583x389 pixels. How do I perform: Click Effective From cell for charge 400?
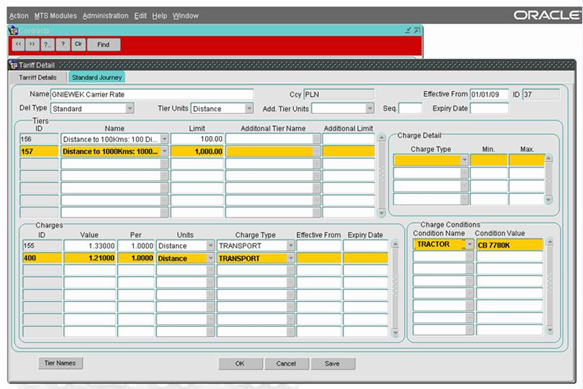pyautogui.click(x=319, y=258)
